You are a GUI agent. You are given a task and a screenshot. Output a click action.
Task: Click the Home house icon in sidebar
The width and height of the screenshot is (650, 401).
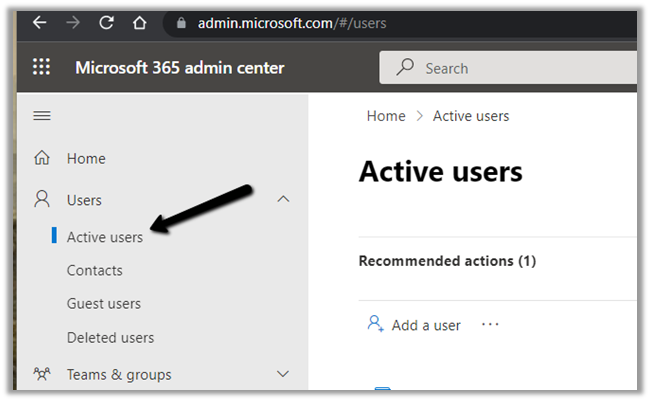pyautogui.click(x=42, y=158)
